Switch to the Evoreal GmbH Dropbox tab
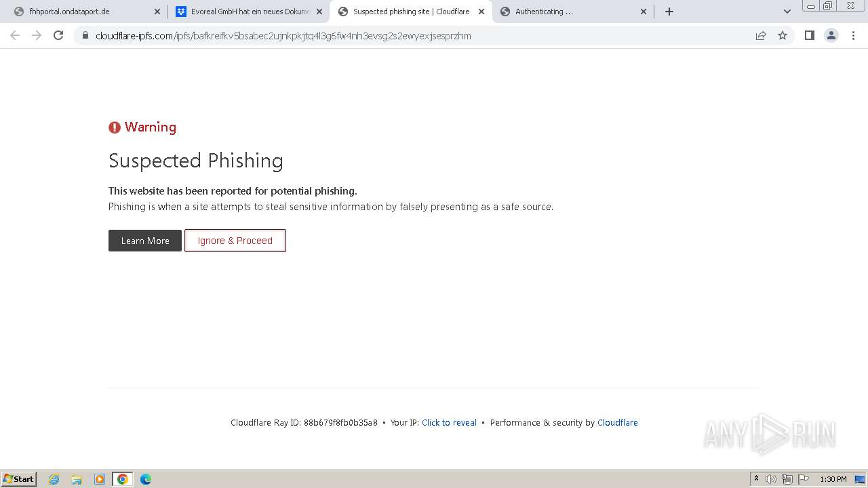 [x=244, y=12]
